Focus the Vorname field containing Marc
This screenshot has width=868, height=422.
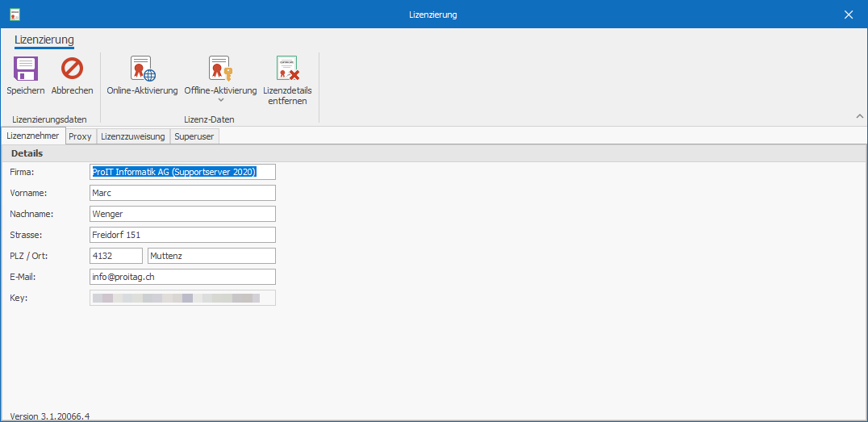182,193
